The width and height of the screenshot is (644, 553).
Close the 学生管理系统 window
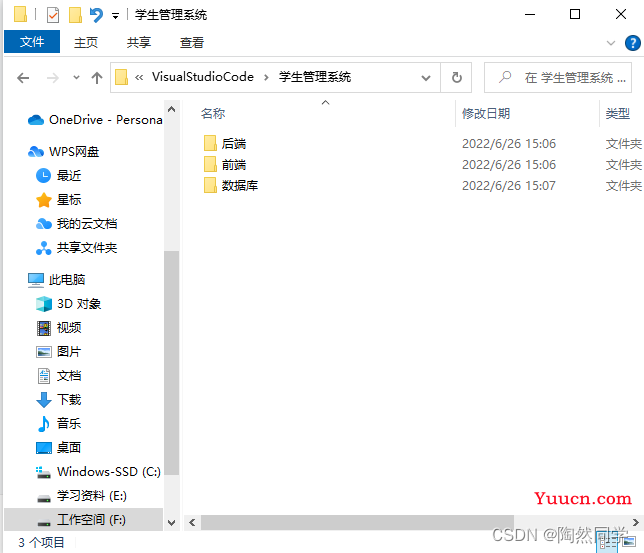pos(621,14)
